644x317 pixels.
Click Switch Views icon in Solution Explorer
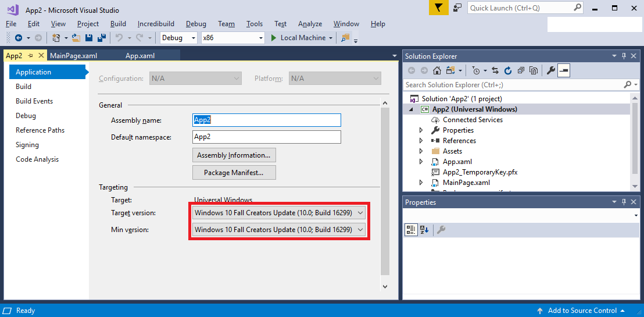(450, 71)
